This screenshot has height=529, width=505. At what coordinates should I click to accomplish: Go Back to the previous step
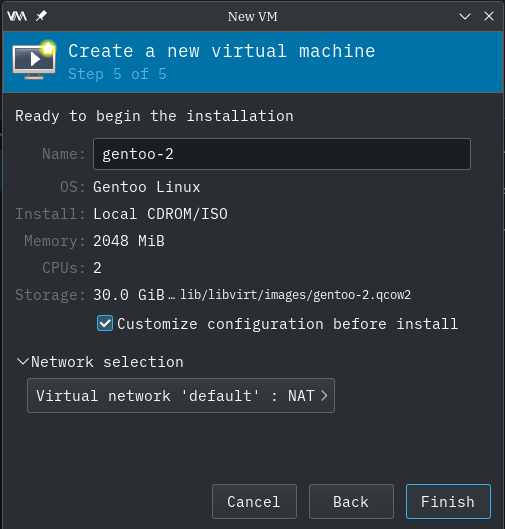click(351, 501)
